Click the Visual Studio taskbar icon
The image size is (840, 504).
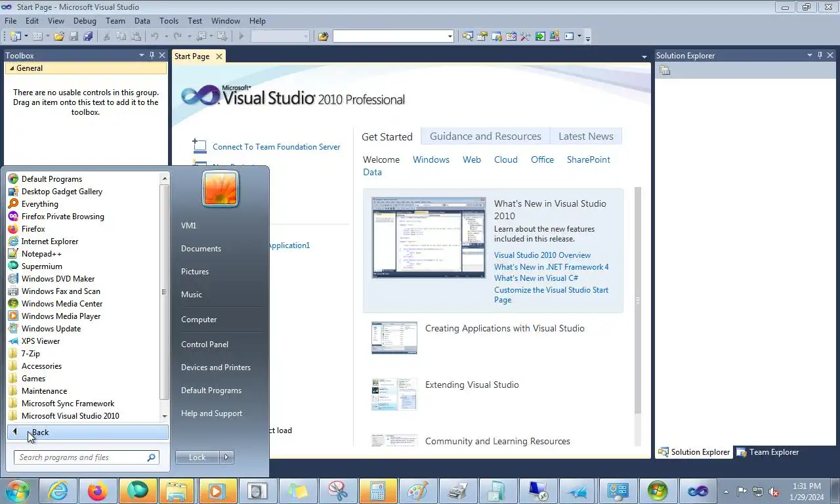698,491
